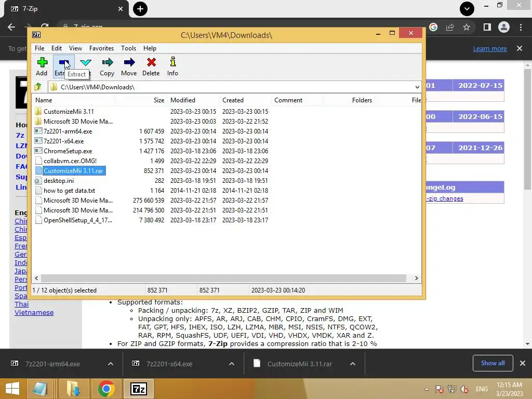Screen dimensions: 532x399
Task: Click the Chrome share page icon
Action: point(450,27)
